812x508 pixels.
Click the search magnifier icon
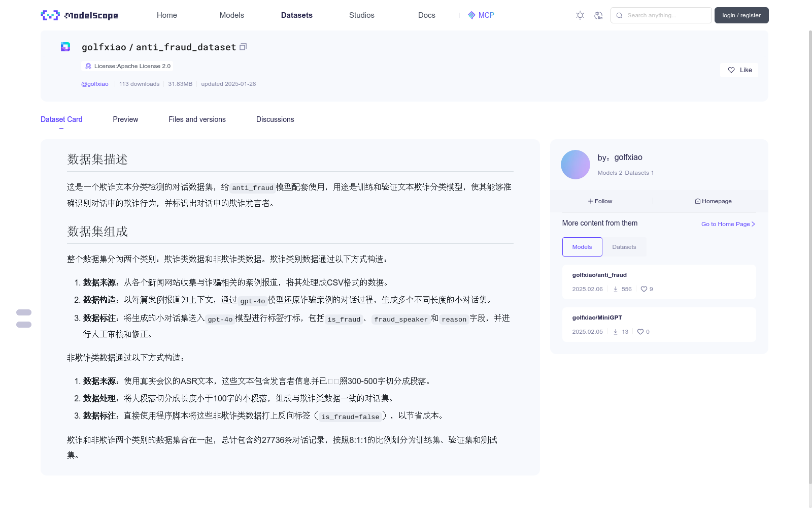pos(619,15)
